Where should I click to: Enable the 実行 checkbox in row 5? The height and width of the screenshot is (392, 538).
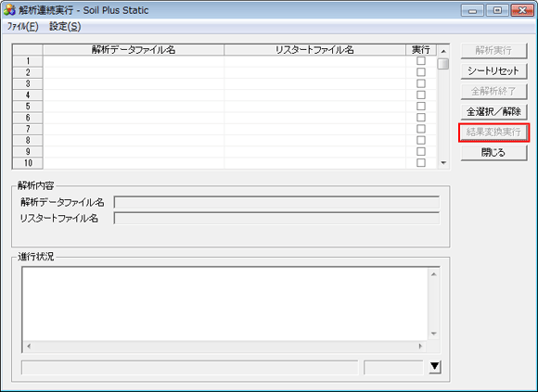[x=421, y=107]
